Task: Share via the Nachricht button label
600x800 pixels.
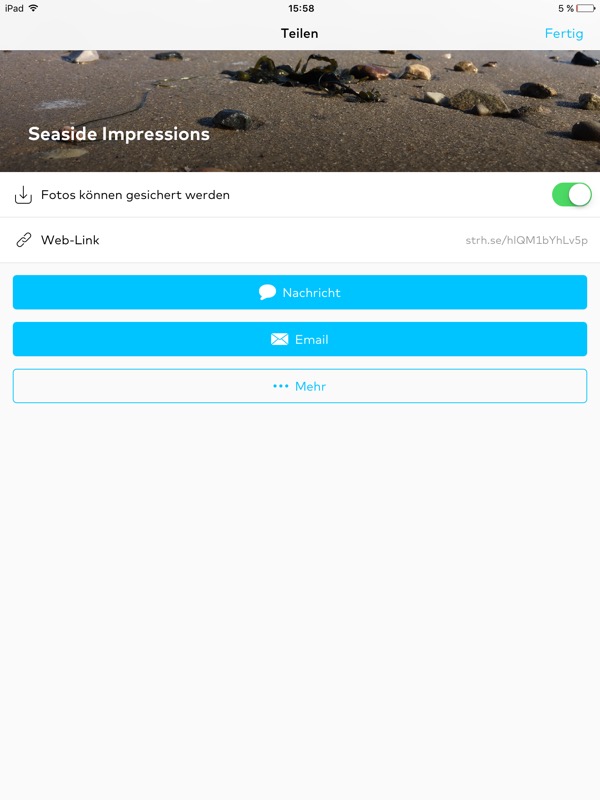Action: [311, 292]
